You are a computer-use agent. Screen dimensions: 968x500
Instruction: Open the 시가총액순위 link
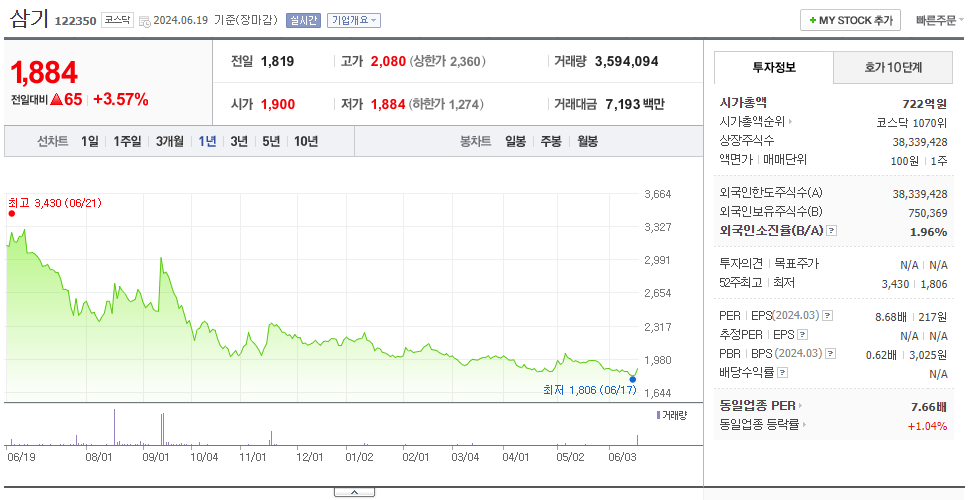click(x=756, y=122)
